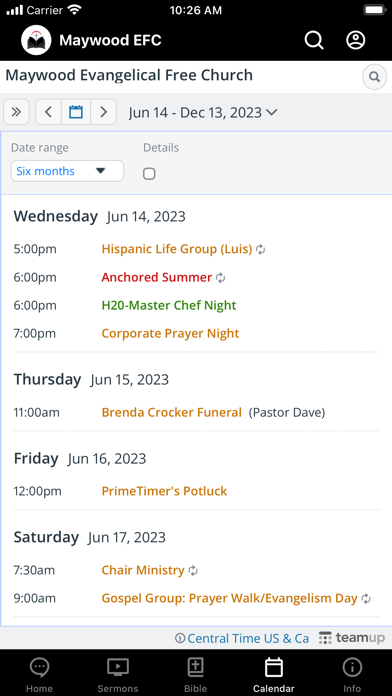Open the user profile icon
The image size is (392, 696).
(356, 40)
